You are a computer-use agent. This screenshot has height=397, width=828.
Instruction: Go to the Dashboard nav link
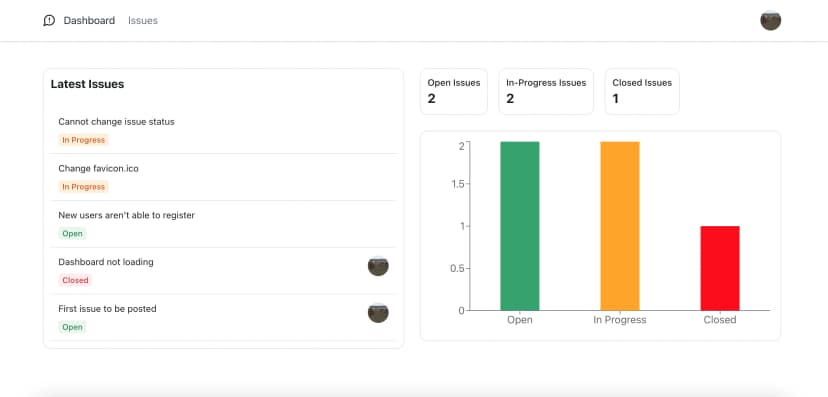(x=89, y=21)
